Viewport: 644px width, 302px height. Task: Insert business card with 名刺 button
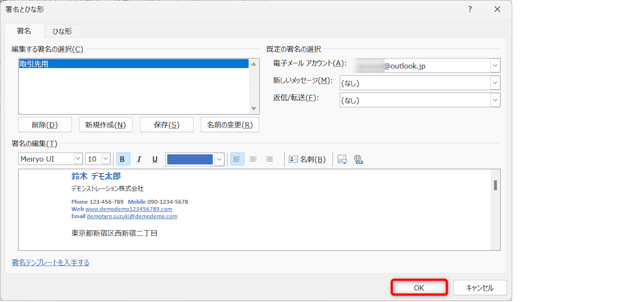click(x=307, y=159)
